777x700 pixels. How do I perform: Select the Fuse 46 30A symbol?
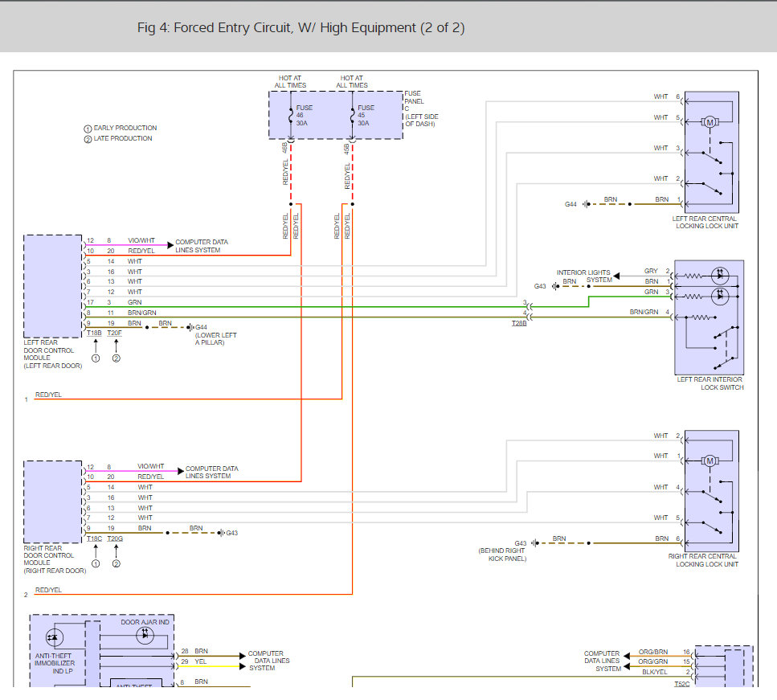coord(291,117)
